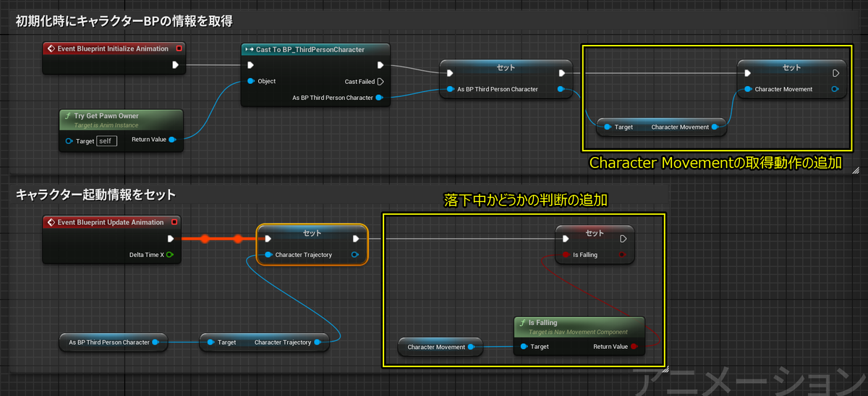Click Target pin on Try Get Pawn Owner
Viewport: 868px width, 396px height.
pos(69,140)
